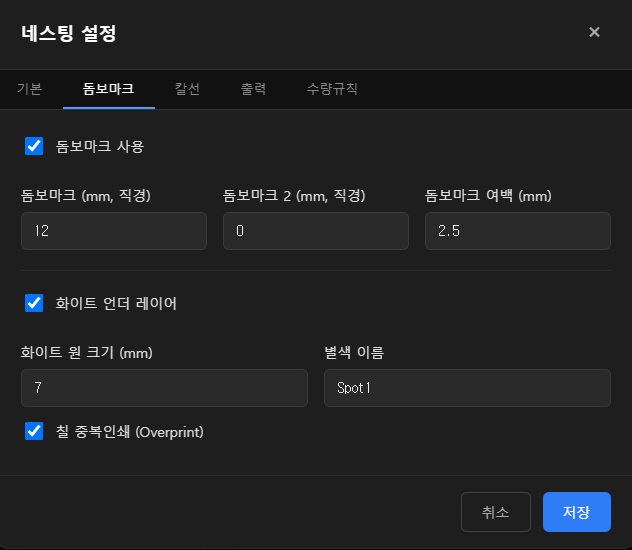Click the 칠 중복인쇄 (Overprint) label text
Image resolution: width=632 pixels, height=550 pixels.
pyautogui.click(x=129, y=432)
